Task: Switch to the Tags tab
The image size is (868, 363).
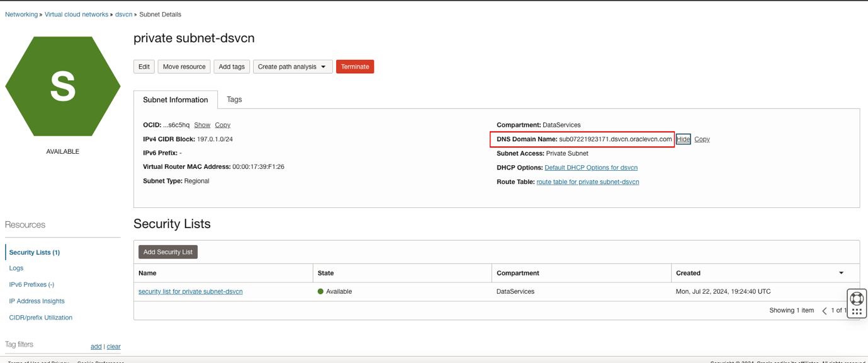Action: (x=234, y=100)
